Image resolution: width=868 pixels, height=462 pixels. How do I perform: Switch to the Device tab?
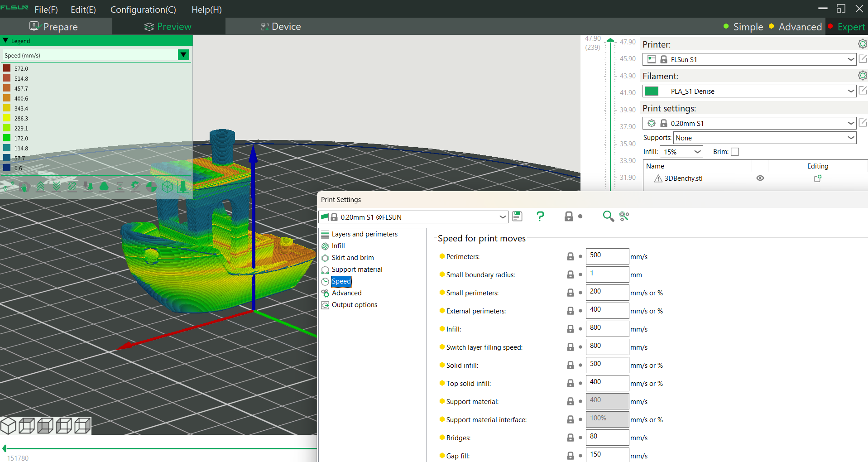pos(281,27)
